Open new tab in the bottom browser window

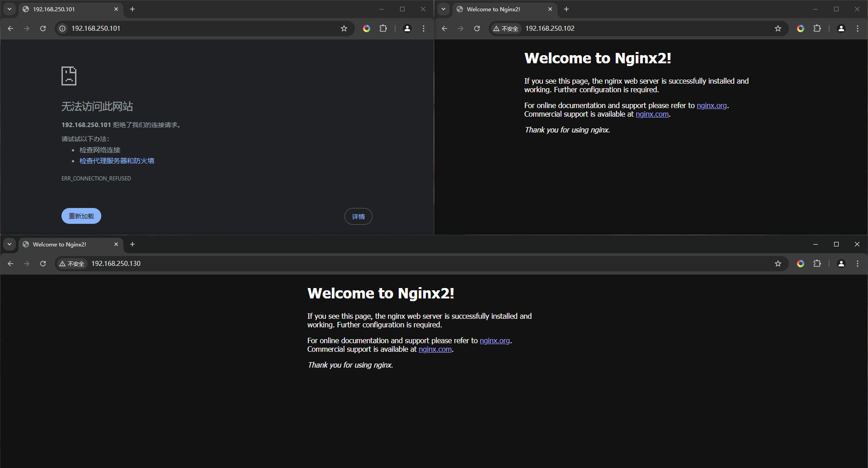pos(132,244)
